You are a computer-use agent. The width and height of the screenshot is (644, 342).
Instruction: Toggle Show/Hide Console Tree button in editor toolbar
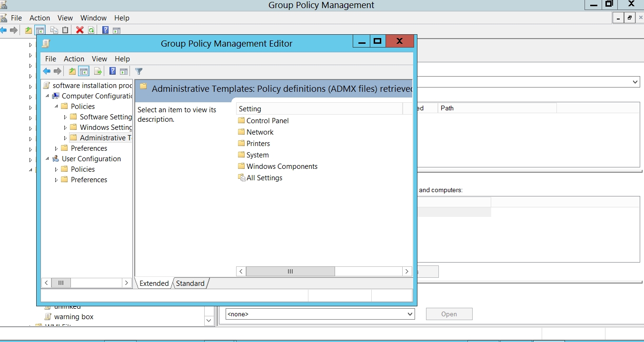tap(84, 71)
